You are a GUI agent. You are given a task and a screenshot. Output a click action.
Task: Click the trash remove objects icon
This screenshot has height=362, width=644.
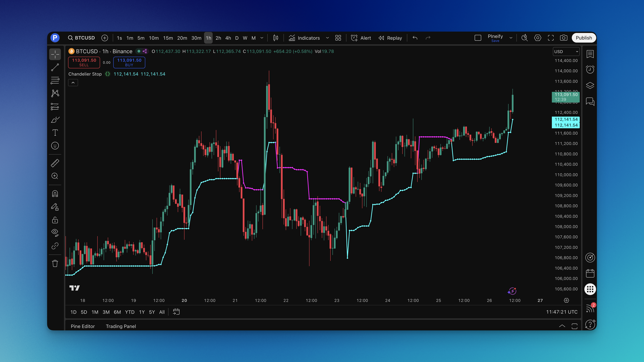tap(55, 263)
